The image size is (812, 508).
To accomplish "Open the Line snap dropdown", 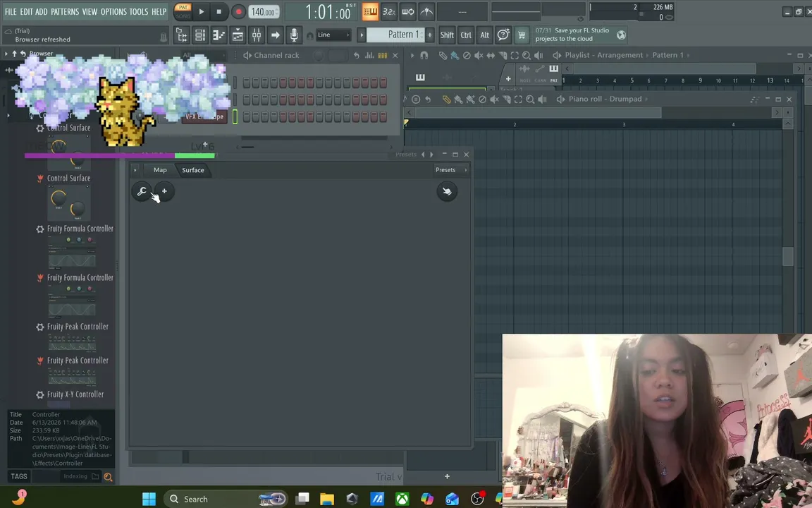I will (333, 35).
